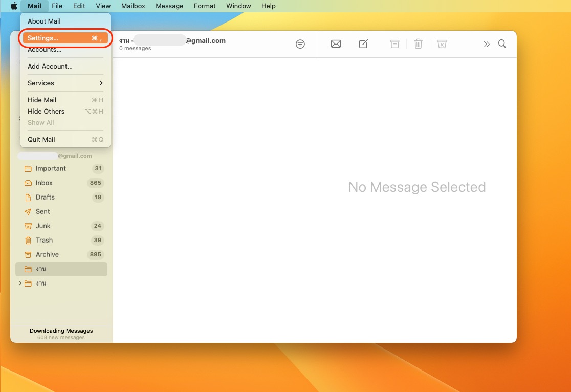
Task: Compose a new message
Action: click(x=363, y=44)
